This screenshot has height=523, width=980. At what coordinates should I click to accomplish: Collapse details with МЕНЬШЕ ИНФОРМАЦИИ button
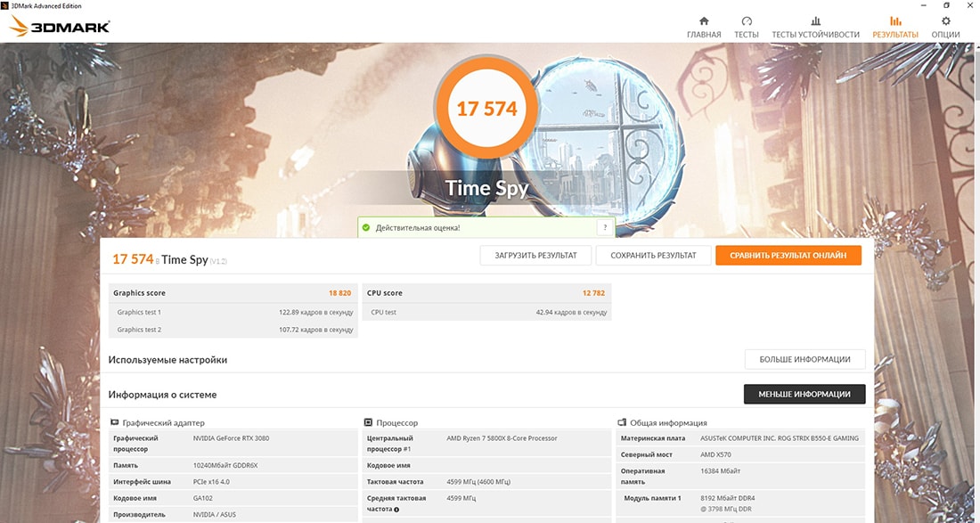coord(804,395)
